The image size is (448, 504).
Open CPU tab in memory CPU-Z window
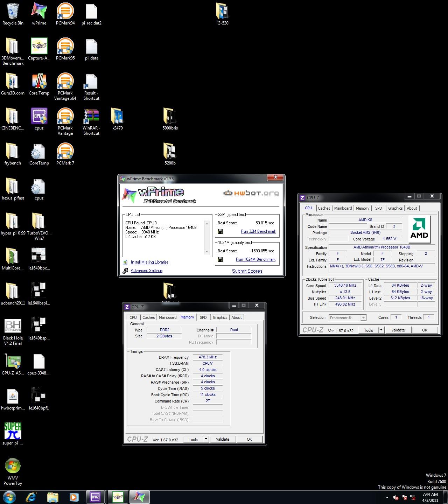click(x=133, y=317)
